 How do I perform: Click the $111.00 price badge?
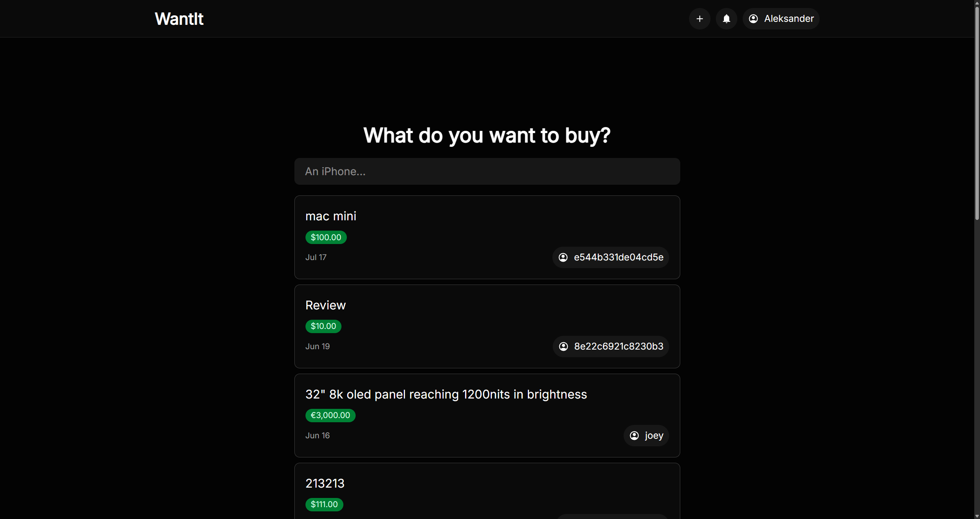[x=324, y=504]
